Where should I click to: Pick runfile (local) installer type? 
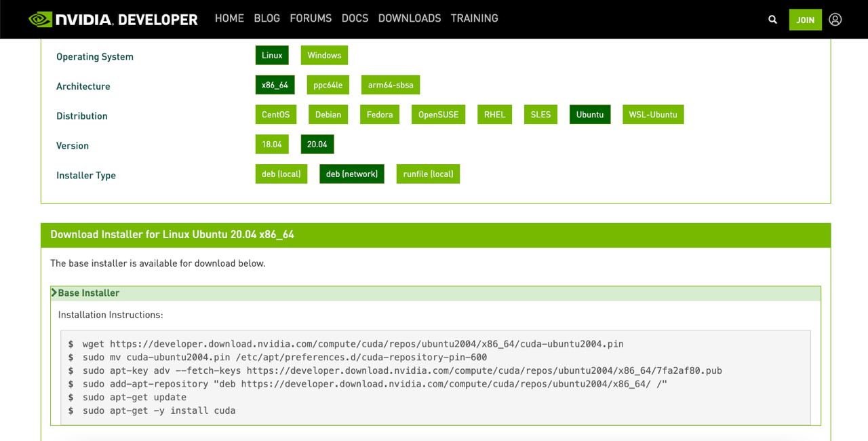coord(429,174)
